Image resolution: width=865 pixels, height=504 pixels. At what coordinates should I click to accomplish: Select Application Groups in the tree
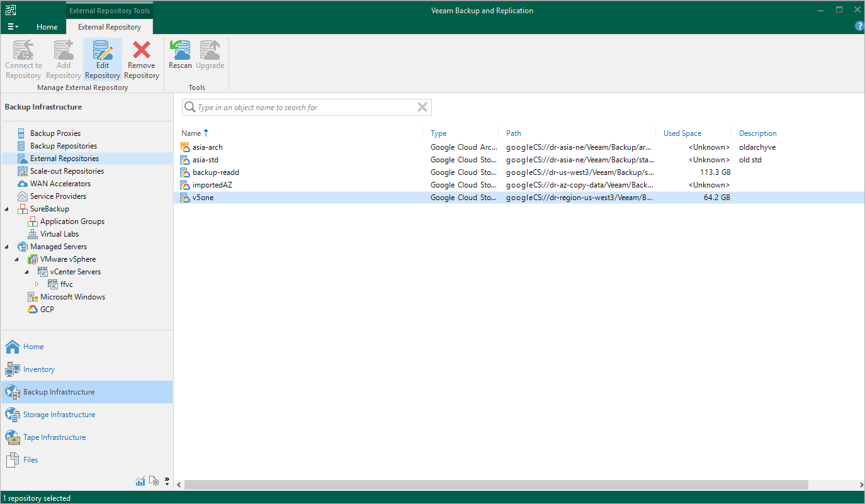(x=72, y=221)
